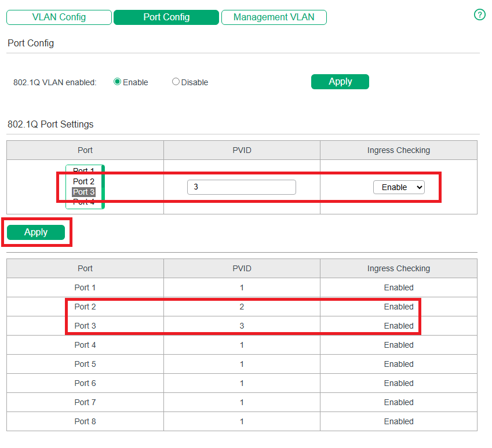Click the port list scrollbar
Viewport: 492px width, 448px height.
103,187
